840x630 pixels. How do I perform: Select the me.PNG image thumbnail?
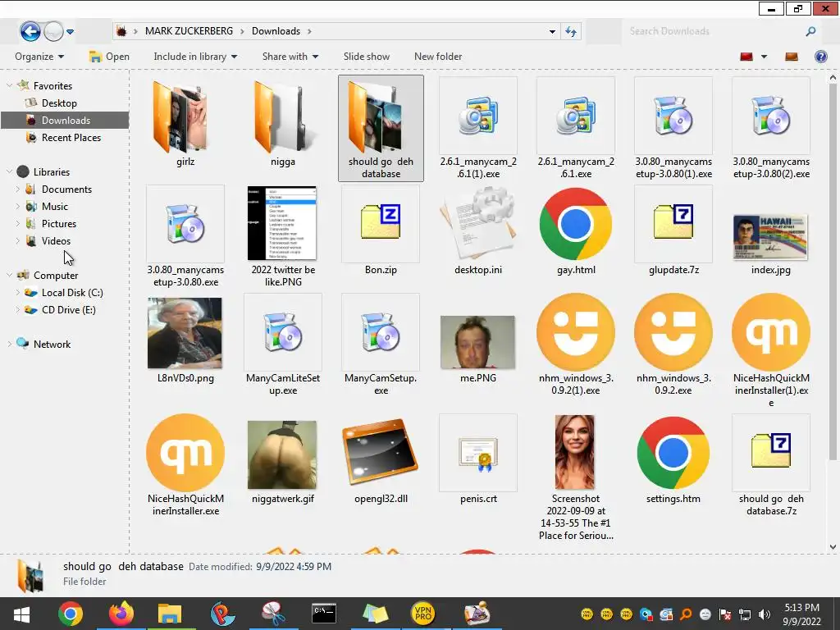click(478, 342)
